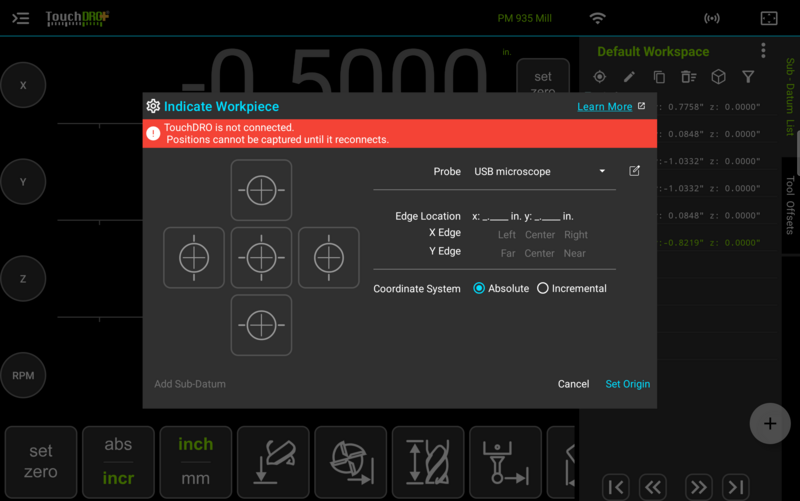800x501 pixels.
Task: Select the far edge crosshair button
Action: tap(261, 190)
